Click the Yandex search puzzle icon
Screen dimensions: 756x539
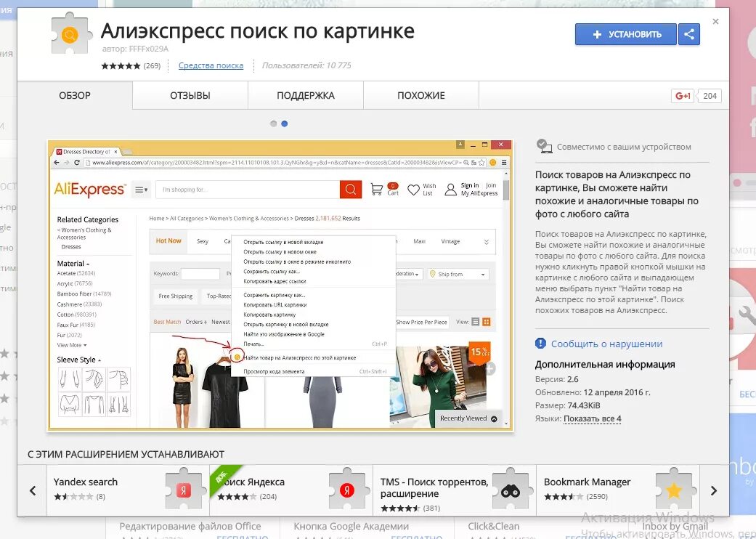(x=183, y=490)
